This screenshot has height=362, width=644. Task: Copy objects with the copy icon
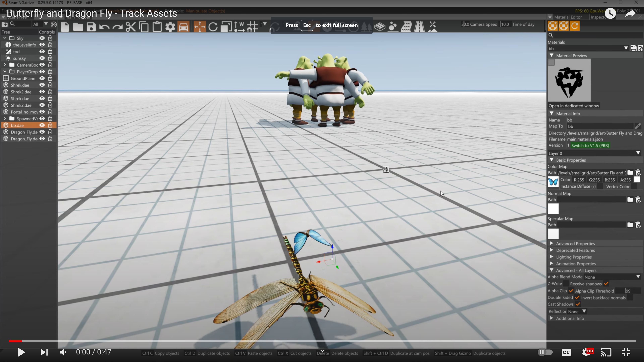(x=144, y=27)
